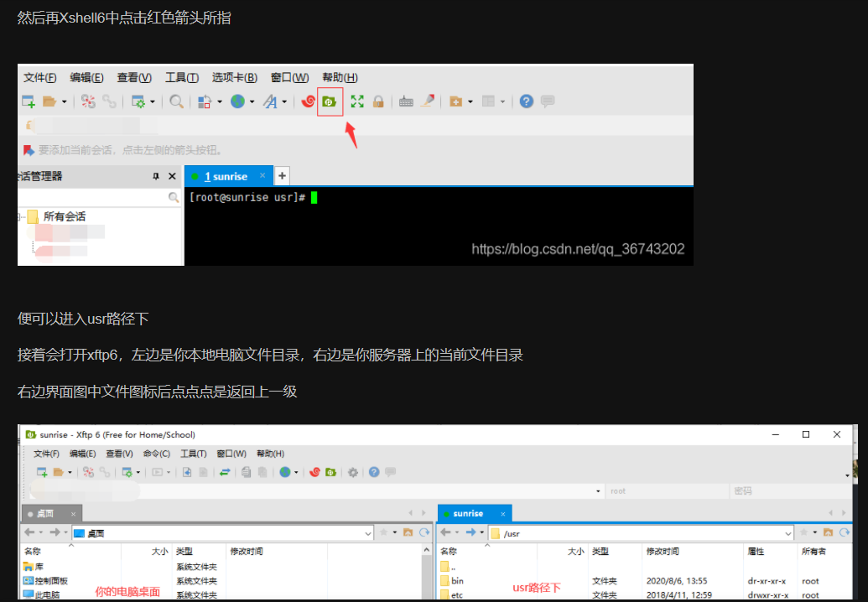This screenshot has height=602, width=868.
Task: Click the Find magnifier icon in Xshell toolbar
Action: [176, 101]
